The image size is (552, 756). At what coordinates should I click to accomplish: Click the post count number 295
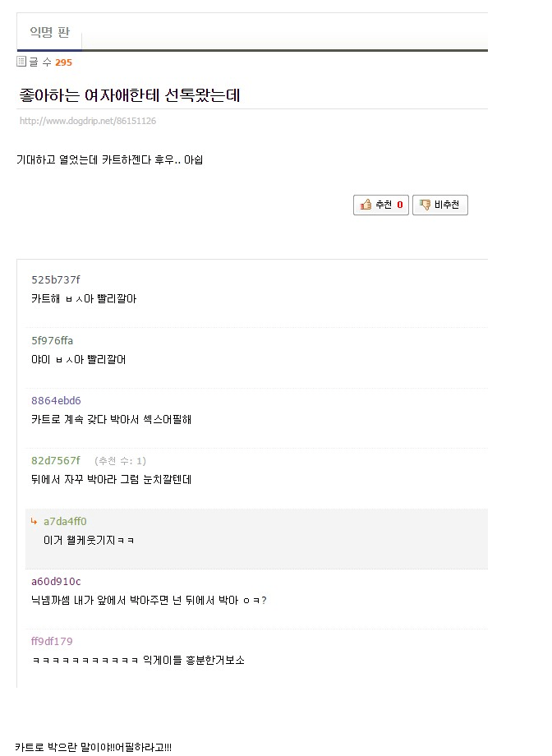(63, 62)
